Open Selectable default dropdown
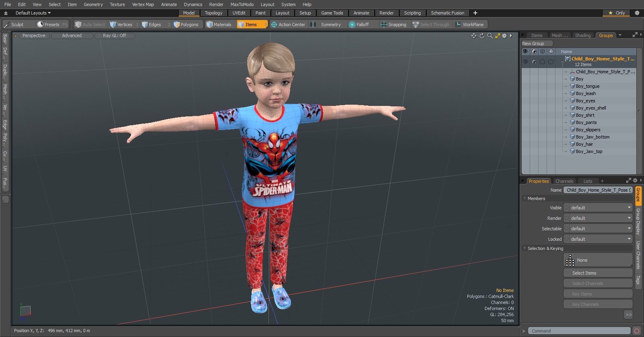This screenshot has height=337, width=644. click(601, 229)
